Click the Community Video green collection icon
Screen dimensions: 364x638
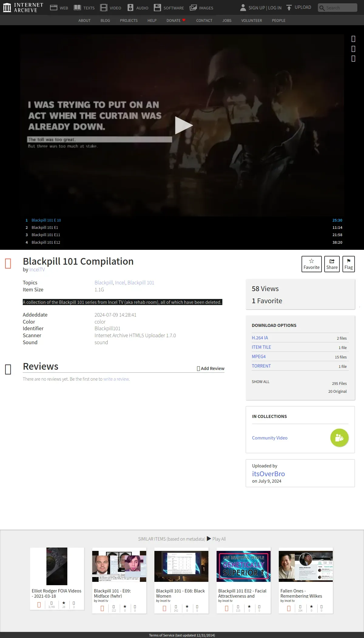click(339, 438)
